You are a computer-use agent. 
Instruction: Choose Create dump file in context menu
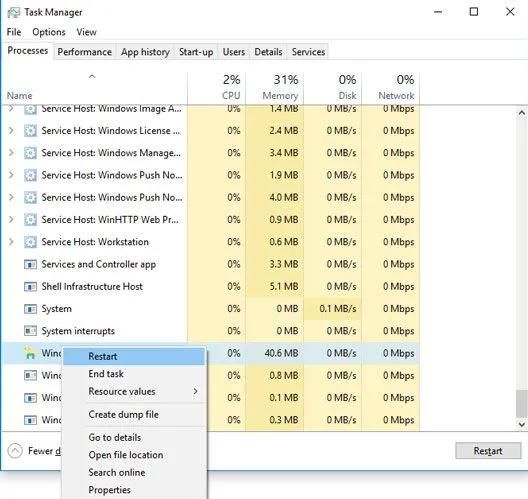point(134,414)
